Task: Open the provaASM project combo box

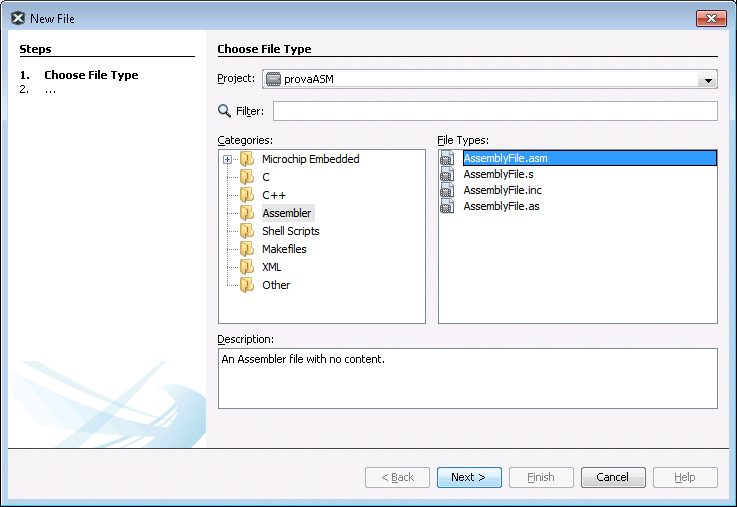Action: [480, 80]
